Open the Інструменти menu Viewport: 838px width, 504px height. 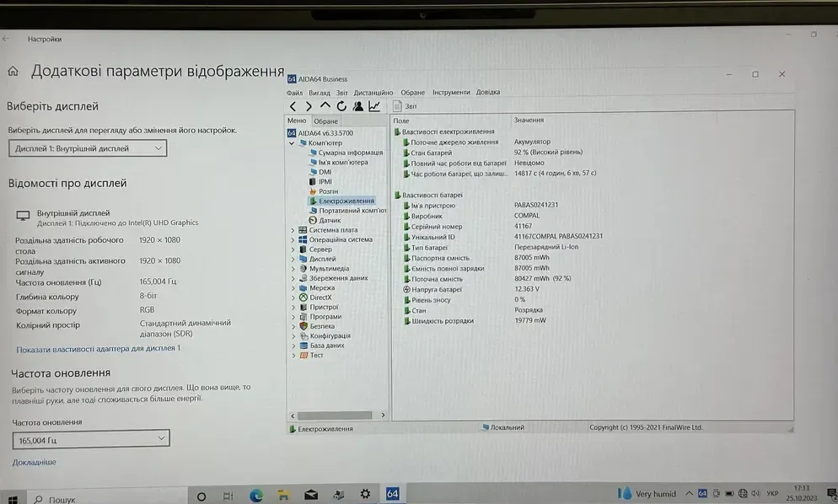(451, 93)
